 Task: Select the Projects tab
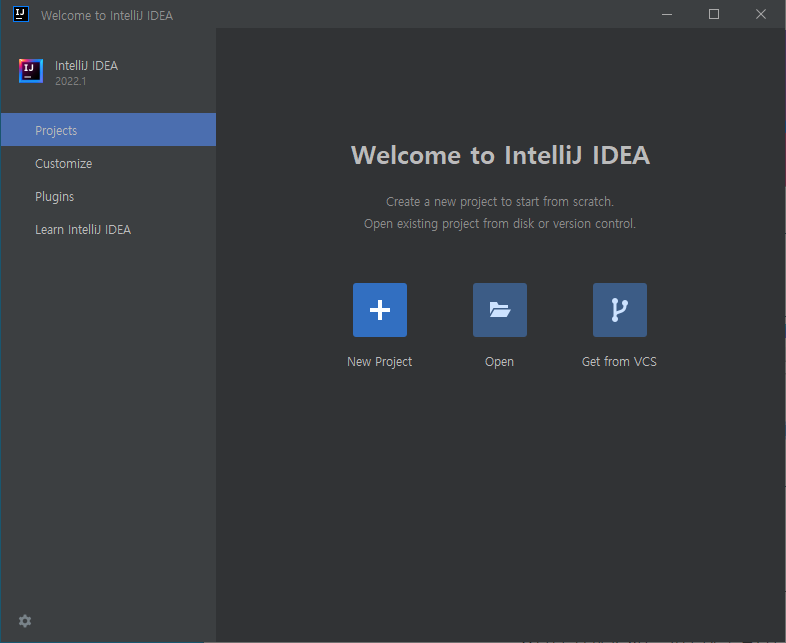pos(108,130)
